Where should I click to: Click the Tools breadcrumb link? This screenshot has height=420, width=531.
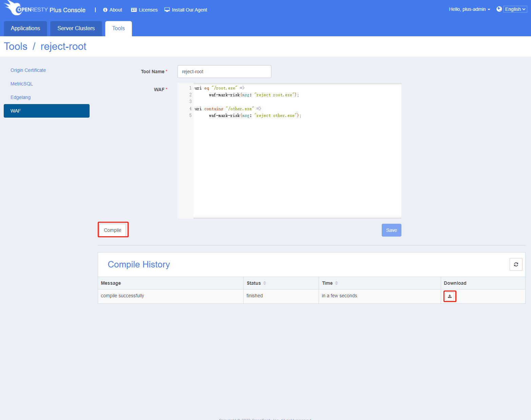coord(16,46)
